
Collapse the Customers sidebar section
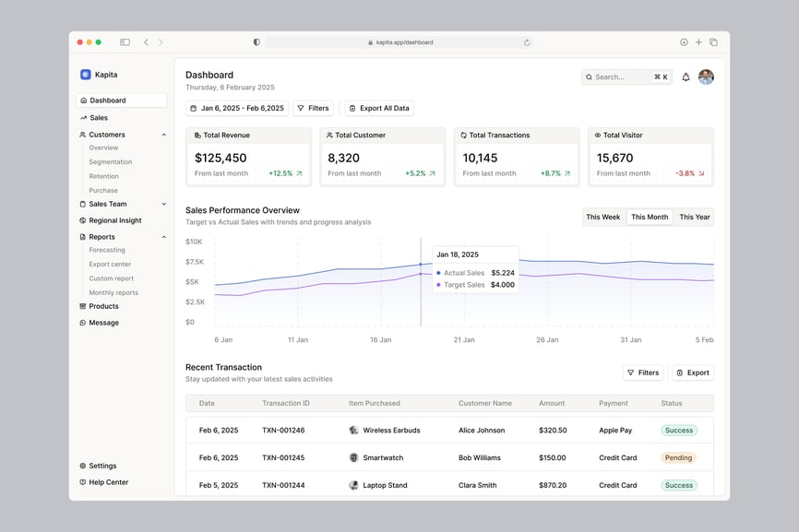[164, 135]
